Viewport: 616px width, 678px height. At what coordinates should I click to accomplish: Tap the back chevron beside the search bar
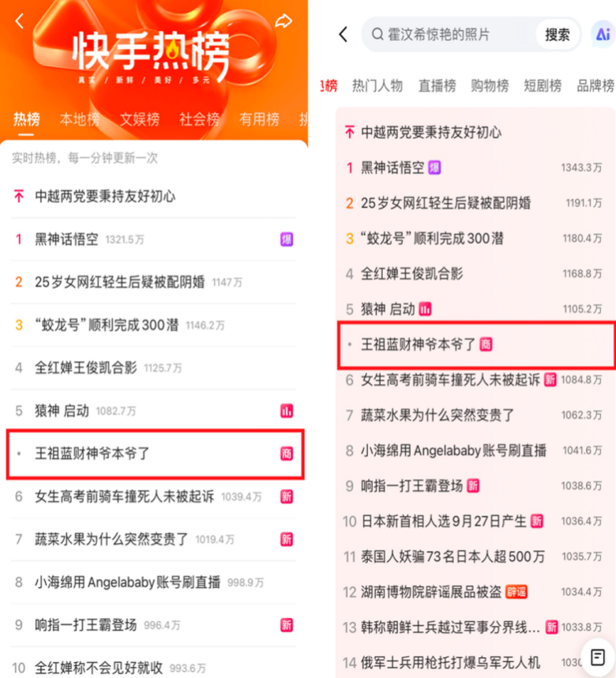(x=344, y=34)
